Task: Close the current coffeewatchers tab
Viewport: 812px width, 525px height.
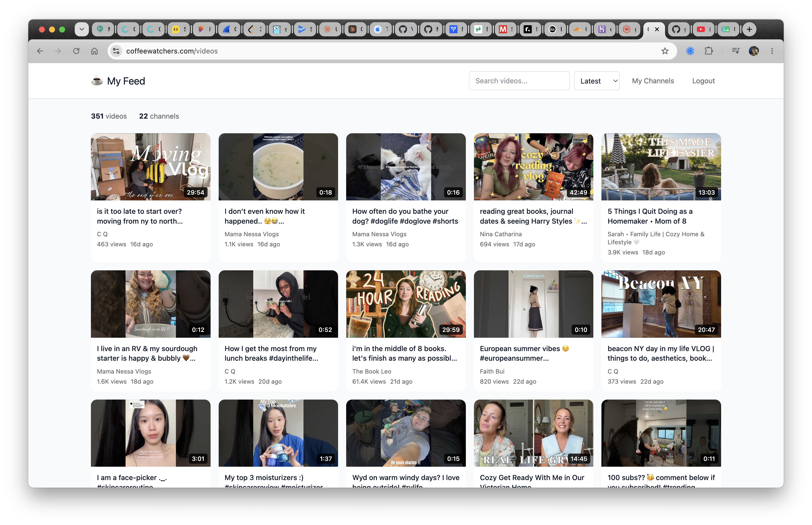Action: coord(657,29)
